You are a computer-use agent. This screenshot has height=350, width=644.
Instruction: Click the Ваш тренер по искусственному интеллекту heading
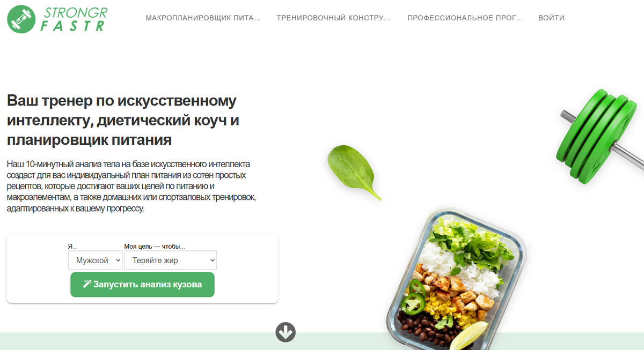point(122,121)
